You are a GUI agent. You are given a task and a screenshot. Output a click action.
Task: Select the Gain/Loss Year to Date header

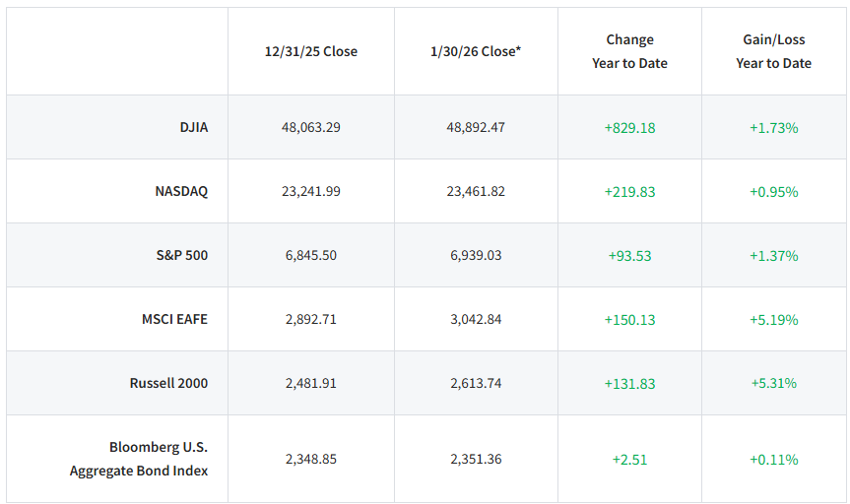pos(773,51)
